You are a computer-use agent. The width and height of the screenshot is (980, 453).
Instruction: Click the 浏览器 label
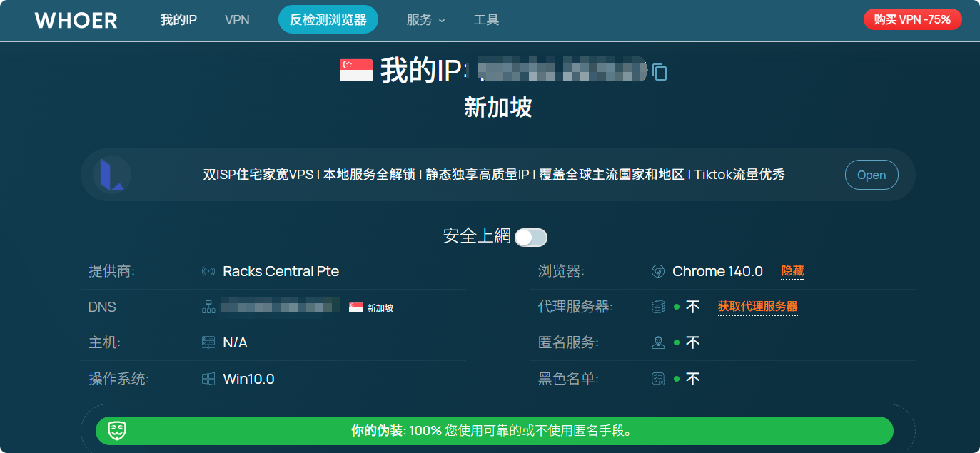click(561, 272)
